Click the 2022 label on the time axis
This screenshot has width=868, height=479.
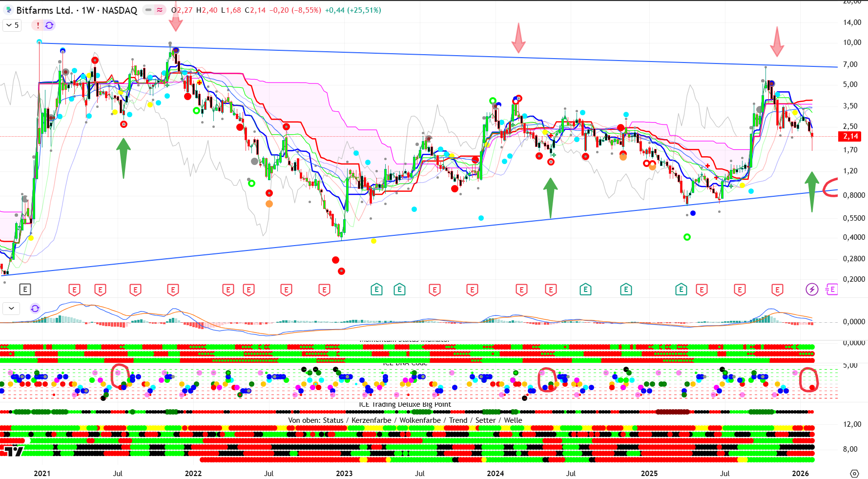193,474
